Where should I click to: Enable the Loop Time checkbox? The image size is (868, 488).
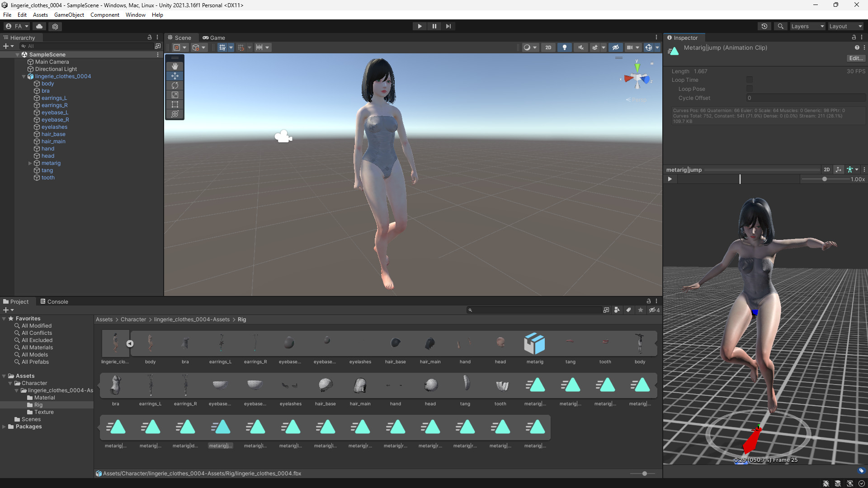tap(750, 80)
